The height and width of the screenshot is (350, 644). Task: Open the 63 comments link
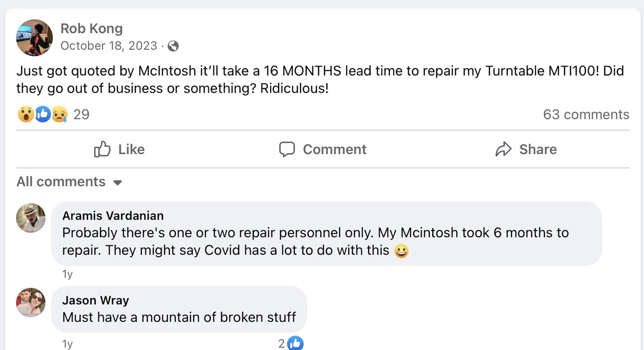(x=586, y=114)
